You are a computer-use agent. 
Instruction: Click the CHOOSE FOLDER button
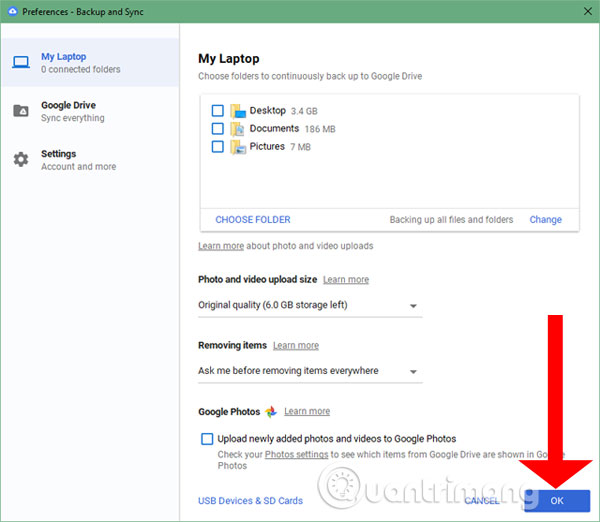coord(253,220)
